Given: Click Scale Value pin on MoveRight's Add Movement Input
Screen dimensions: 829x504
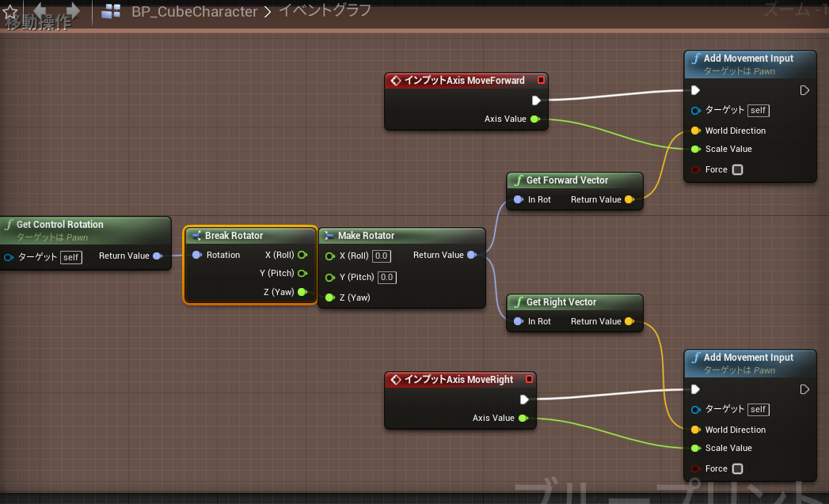Looking at the screenshot, I should 696,448.
